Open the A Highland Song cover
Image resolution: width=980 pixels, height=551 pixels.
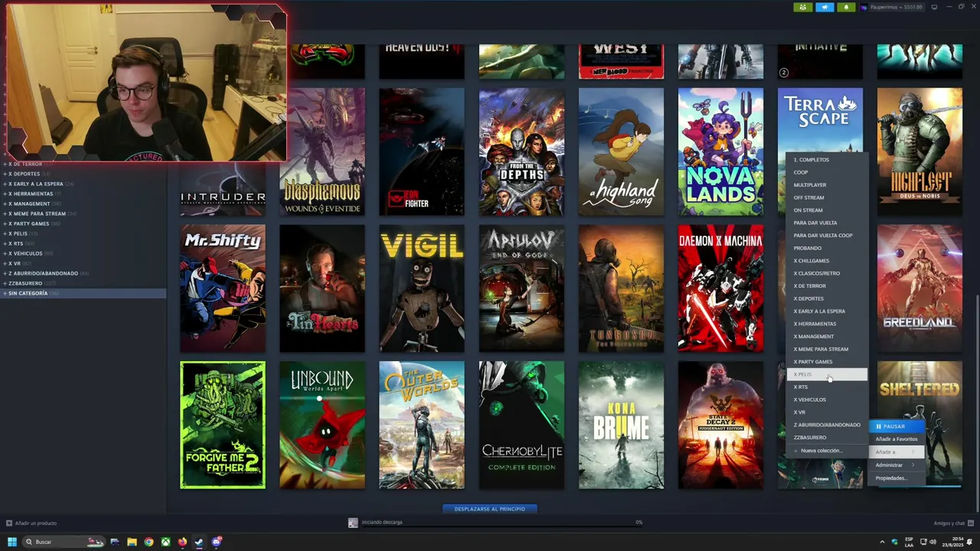coord(621,152)
